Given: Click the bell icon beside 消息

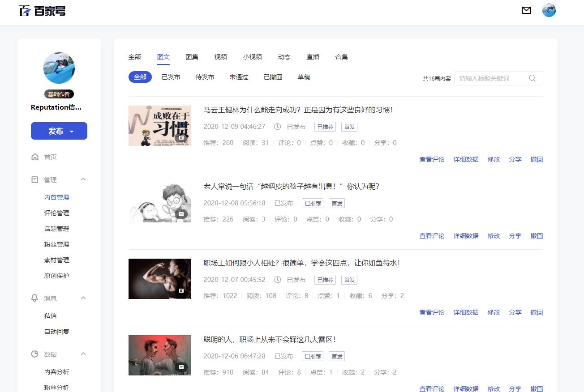Looking at the screenshot, I should (35, 298).
